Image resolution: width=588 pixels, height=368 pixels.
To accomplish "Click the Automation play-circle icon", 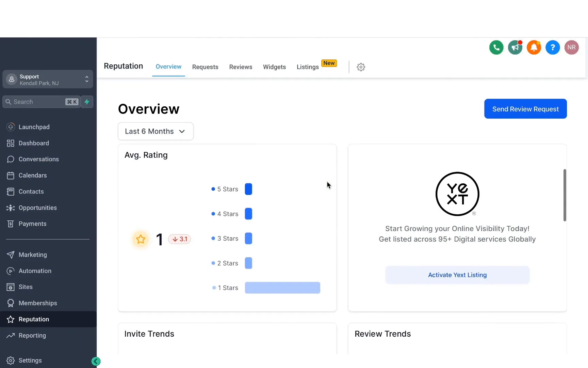I will click(11, 271).
